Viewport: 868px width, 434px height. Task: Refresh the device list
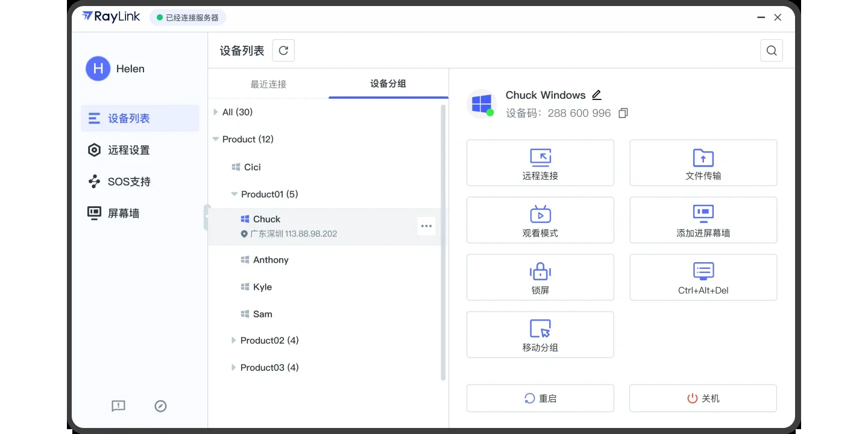click(283, 51)
